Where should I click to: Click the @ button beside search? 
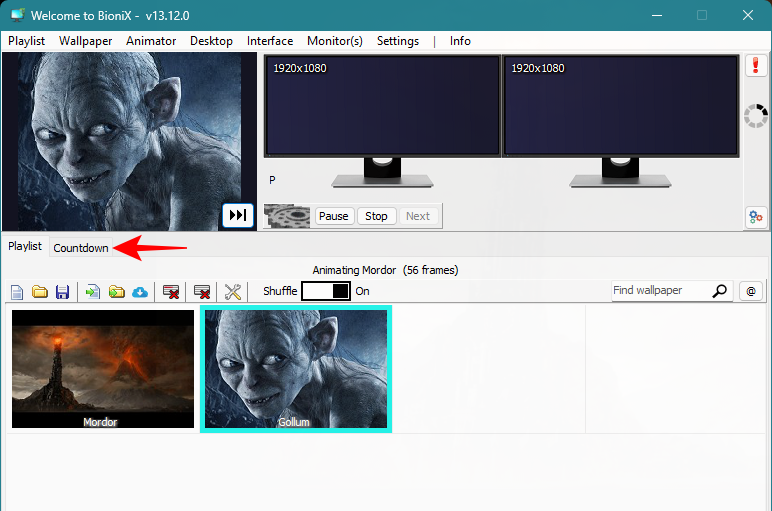tap(751, 291)
